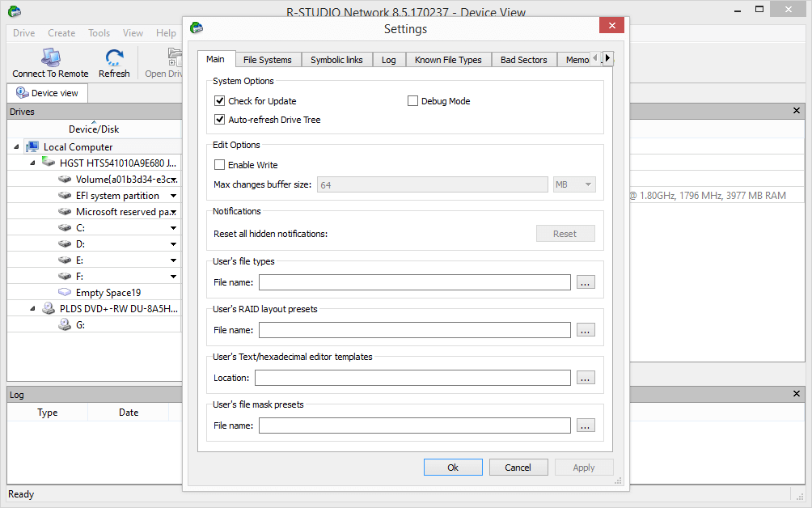The width and height of the screenshot is (812, 508).
Task: Browse for RAID layout presets file
Action: 586,330
